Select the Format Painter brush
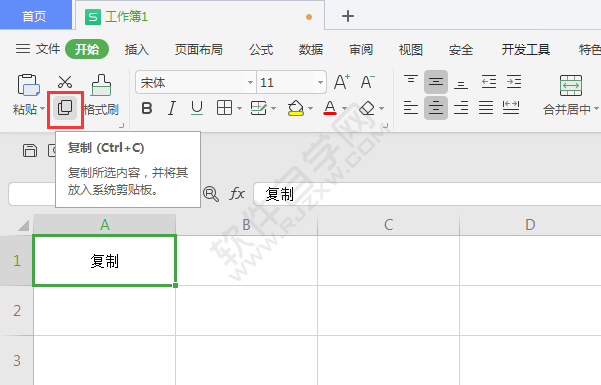 click(101, 85)
